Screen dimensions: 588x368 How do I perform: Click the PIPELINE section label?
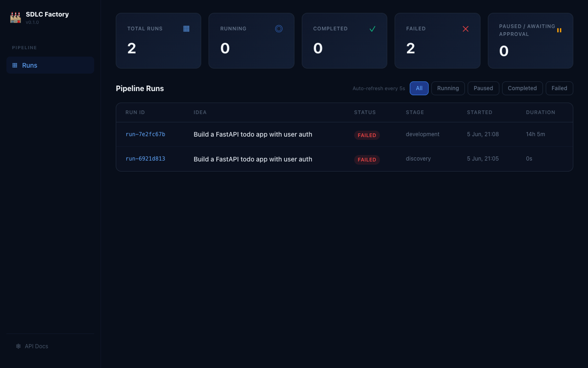point(24,47)
